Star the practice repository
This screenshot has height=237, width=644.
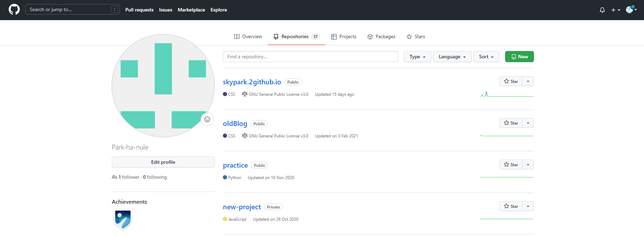(x=511, y=164)
